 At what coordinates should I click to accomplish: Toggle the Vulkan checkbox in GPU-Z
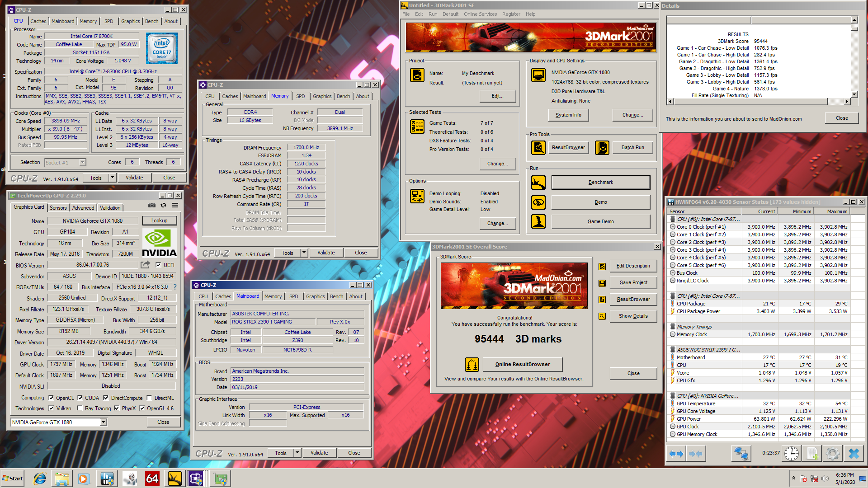point(51,408)
